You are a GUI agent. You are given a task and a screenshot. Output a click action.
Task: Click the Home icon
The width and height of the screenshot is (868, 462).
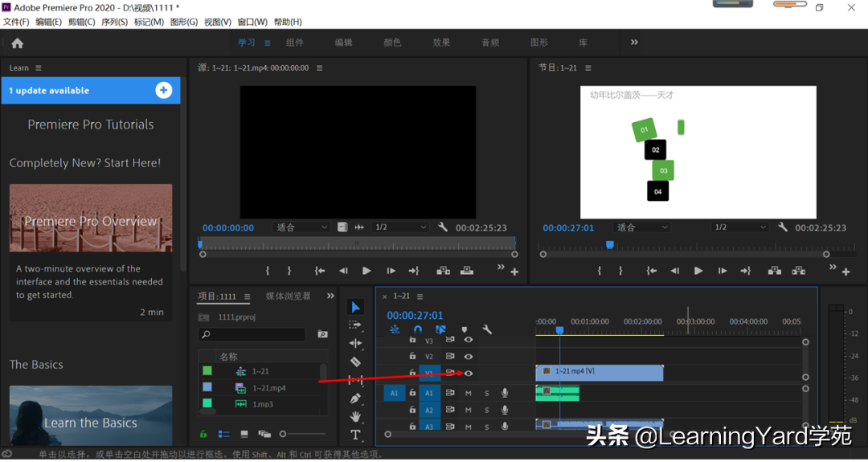pyautogui.click(x=17, y=43)
